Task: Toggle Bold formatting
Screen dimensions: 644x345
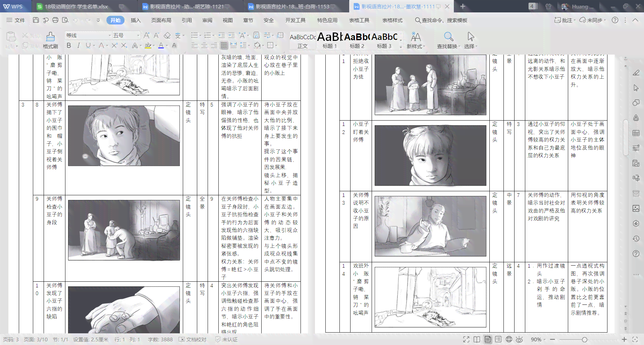Action: pos(69,45)
